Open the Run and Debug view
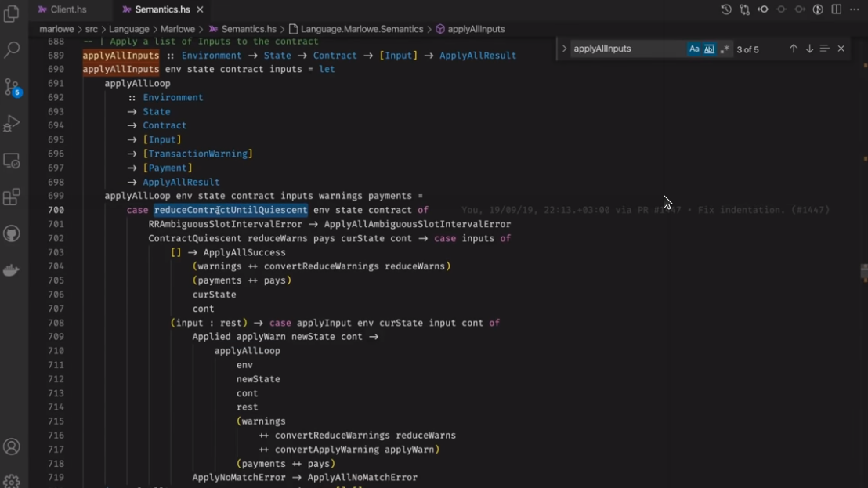The image size is (868, 488). (x=12, y=123)
